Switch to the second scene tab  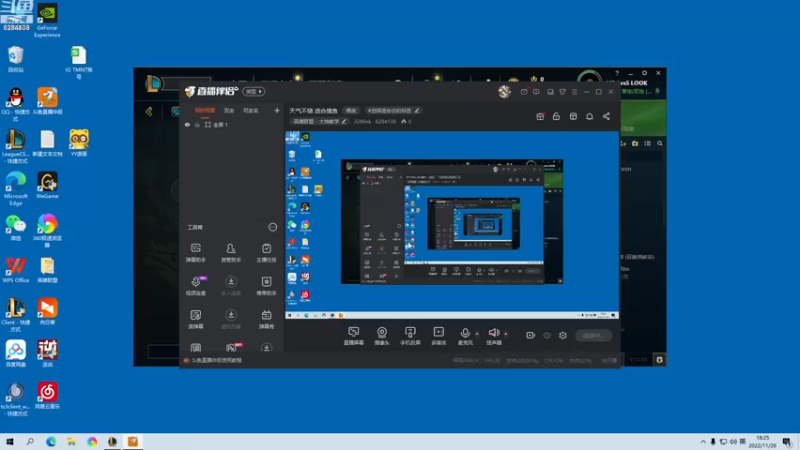click(229, 110)
